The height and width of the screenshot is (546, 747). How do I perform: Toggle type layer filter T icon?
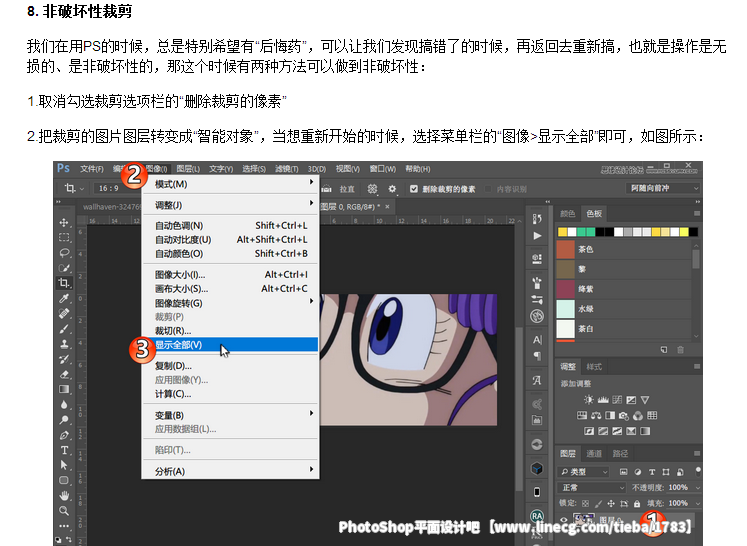click(x=652, y=472)
